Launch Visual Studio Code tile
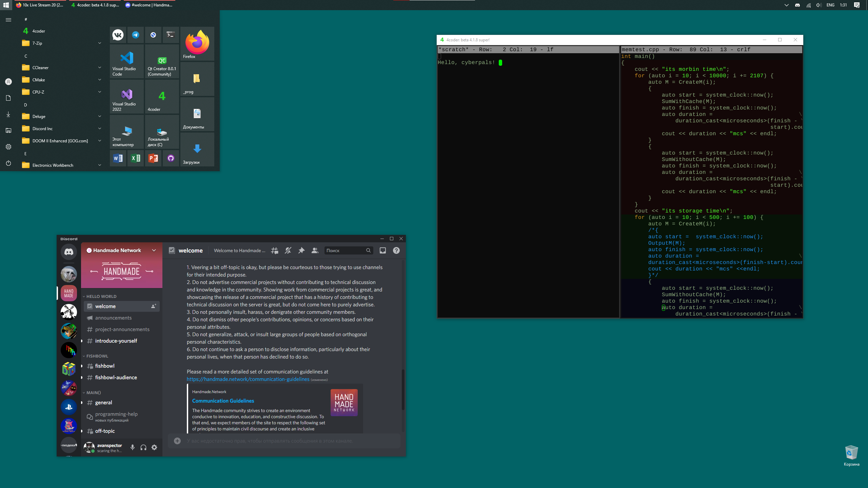Screen dimensions: 868x488 point(127,62)
